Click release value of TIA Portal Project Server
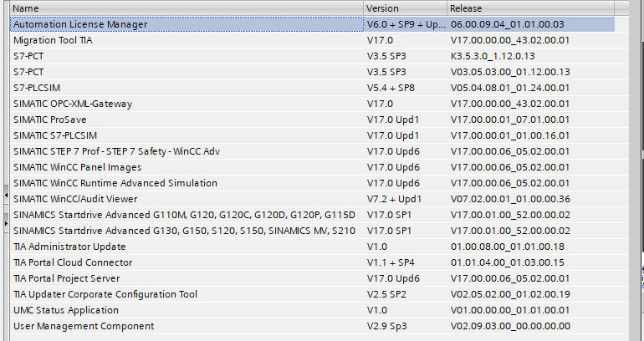 pyautogui.click(x=510, y=278)
